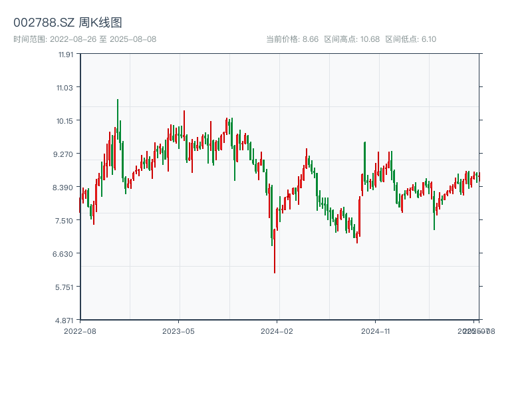Viewport: 532px width, 399px height.
Task: Click the 11.03 price axis label
Action: (x=65, y=88)
